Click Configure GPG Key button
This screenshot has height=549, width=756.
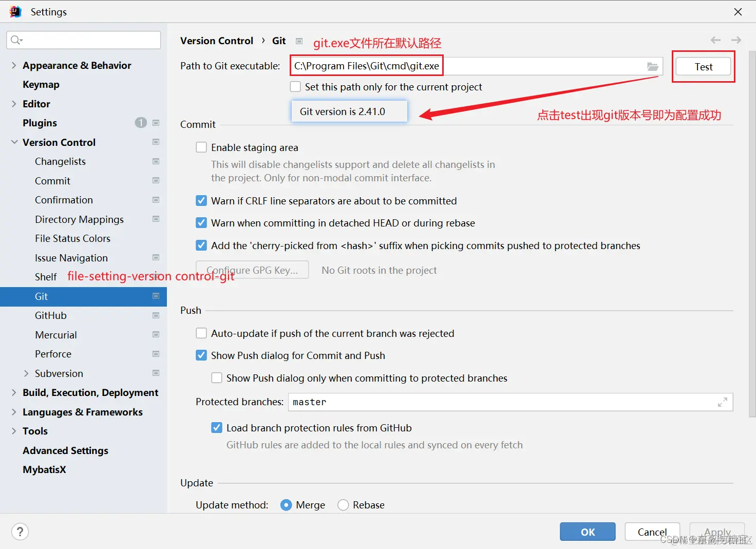point(252,270)
